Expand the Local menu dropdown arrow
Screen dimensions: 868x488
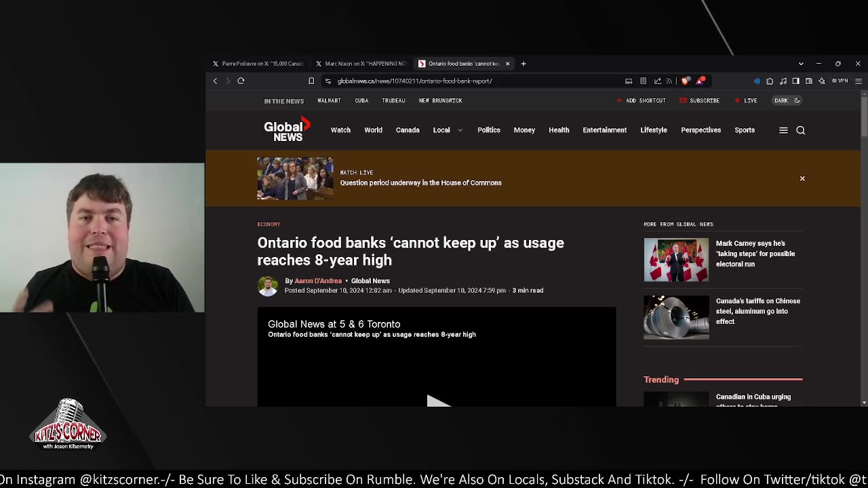460,130
